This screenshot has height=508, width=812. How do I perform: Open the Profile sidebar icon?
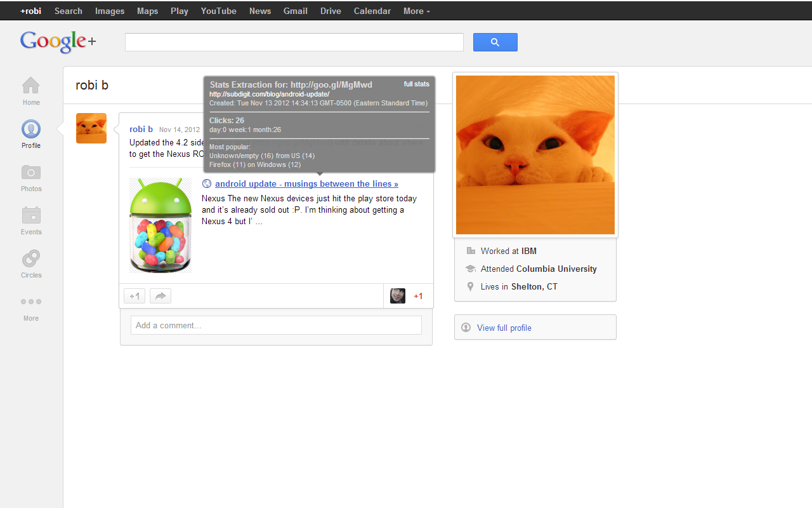pos(30,129)
